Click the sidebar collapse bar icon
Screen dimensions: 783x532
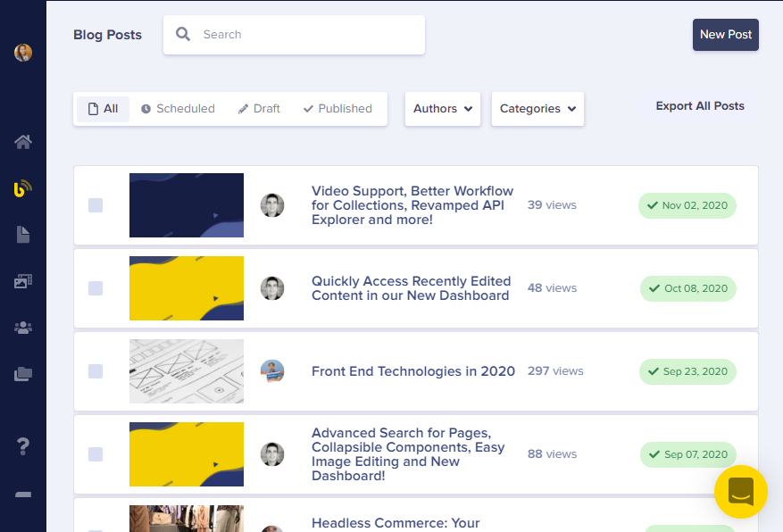click(23, 495)
